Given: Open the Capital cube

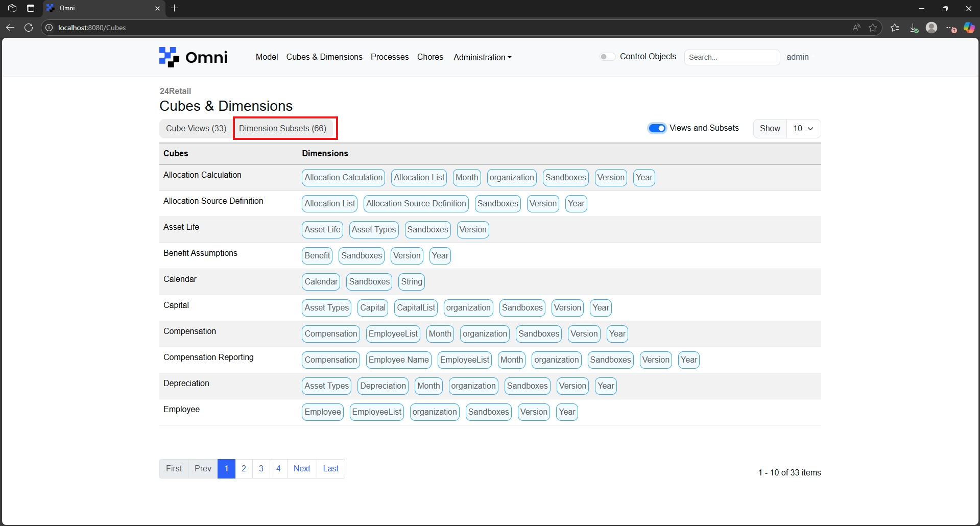Looking at the screenshot, I should 176,305.
